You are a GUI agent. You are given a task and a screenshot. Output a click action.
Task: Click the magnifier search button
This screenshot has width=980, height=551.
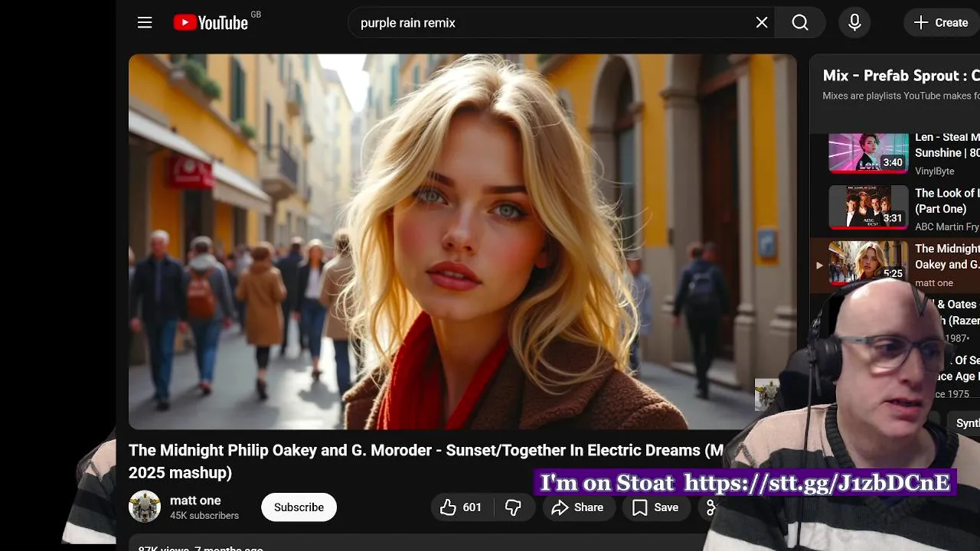(x=800, y=23)
